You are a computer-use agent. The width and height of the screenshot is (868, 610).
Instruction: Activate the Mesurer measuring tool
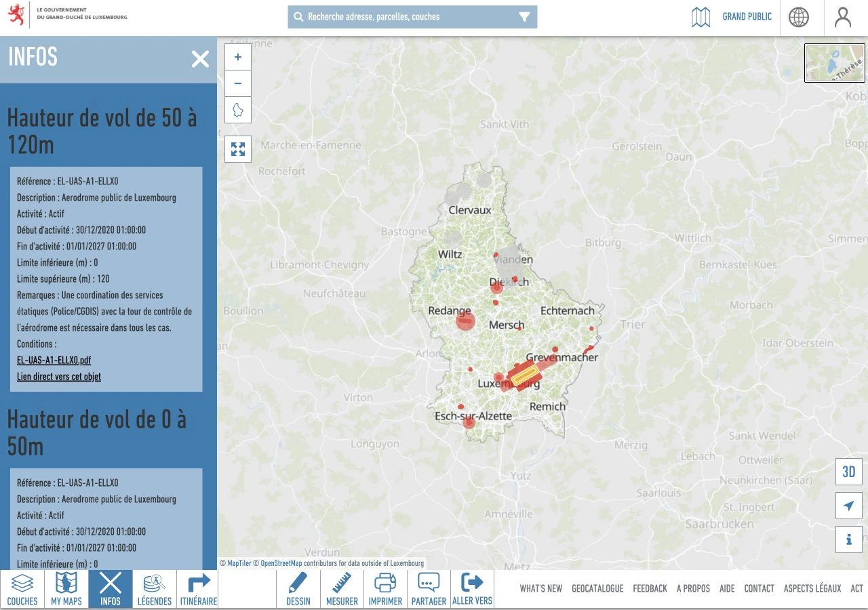(x=342, y=589)
